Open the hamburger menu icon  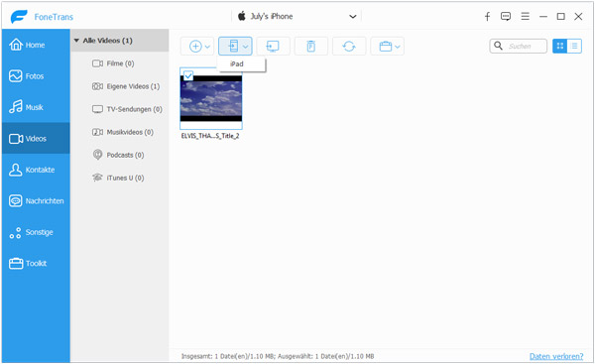[x=525, y=16]
